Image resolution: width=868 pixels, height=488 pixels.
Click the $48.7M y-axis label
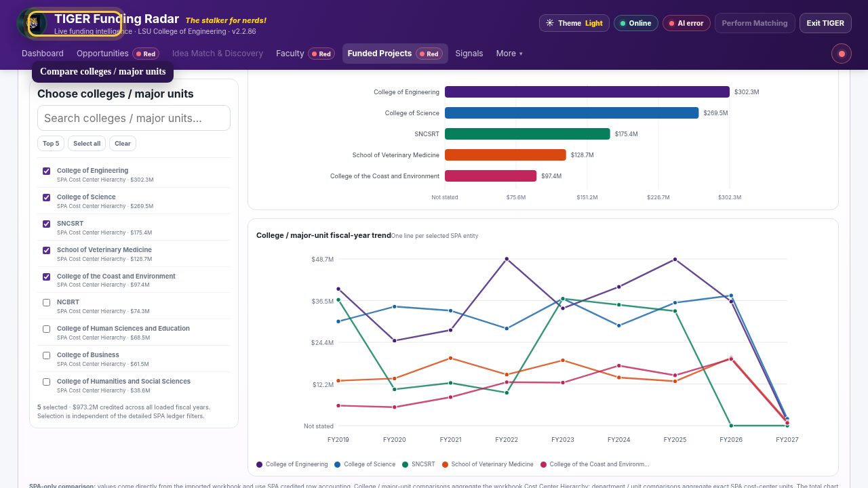pyautogui.click(x=323, y=260)
